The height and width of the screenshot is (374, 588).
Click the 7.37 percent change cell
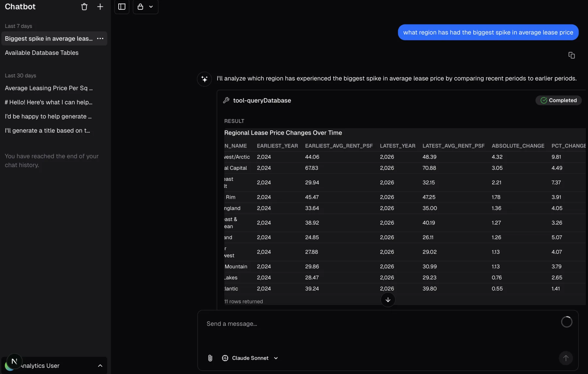pyautogui.click(x=556, y=182)
